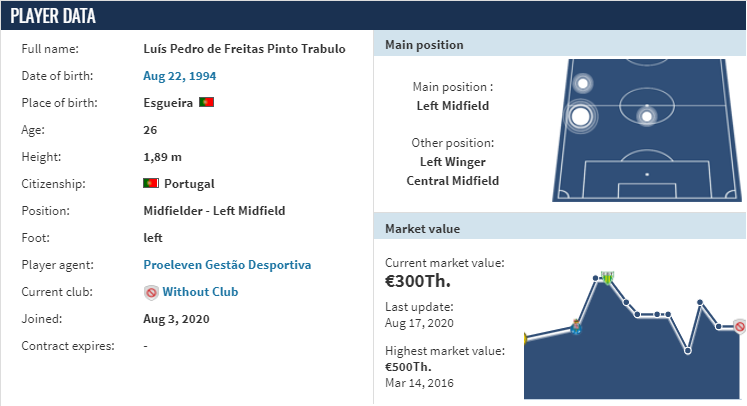Click the Portugal flag beside Citizenship
The height and width of the screenshot is (406, 747).
pos(151,183)
